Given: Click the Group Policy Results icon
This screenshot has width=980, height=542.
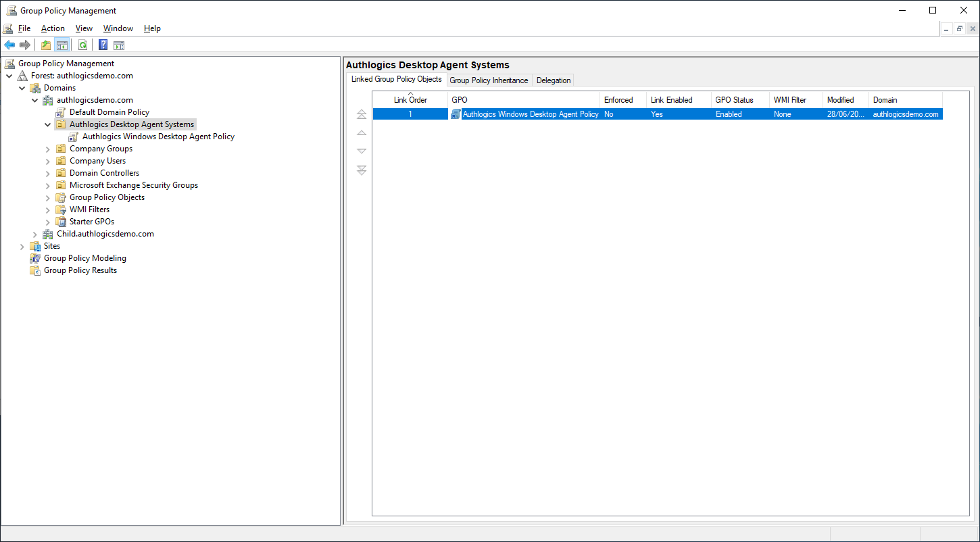Looking at the screenshot, I should pyautogui.click(x=35, y=270).
